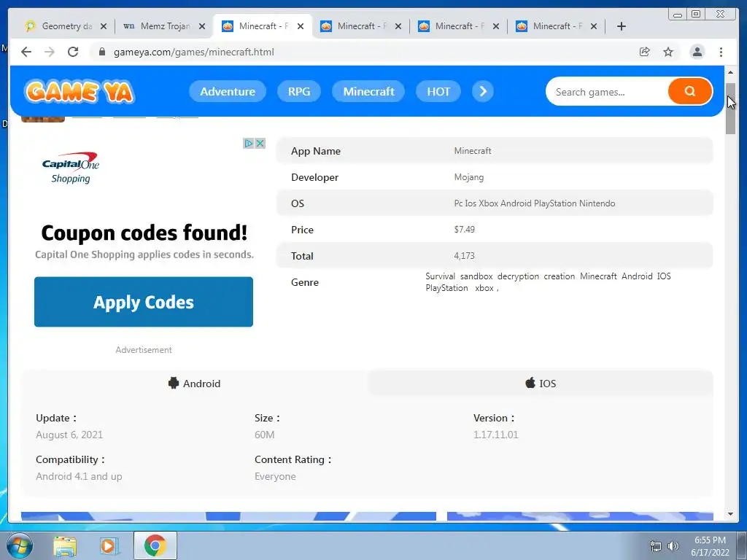This screenshot has height=560, width=747.
Task: Open the Chrome profile avatar icon
Action: coord(697,52)
